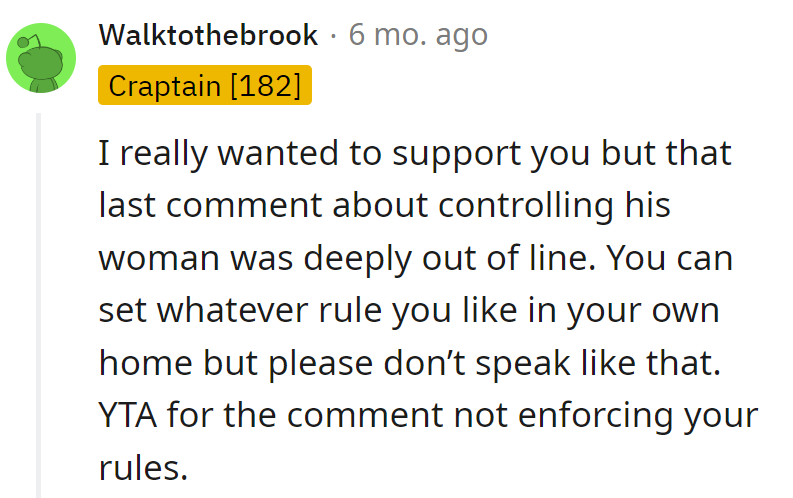Click the Walktothebrook user avatar

point(42,60)
